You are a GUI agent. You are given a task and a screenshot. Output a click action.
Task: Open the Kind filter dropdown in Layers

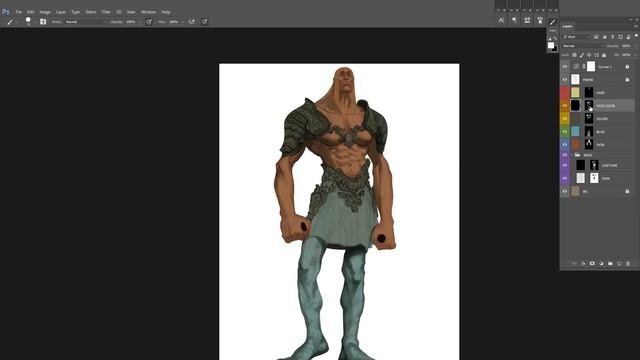[577, 37]
